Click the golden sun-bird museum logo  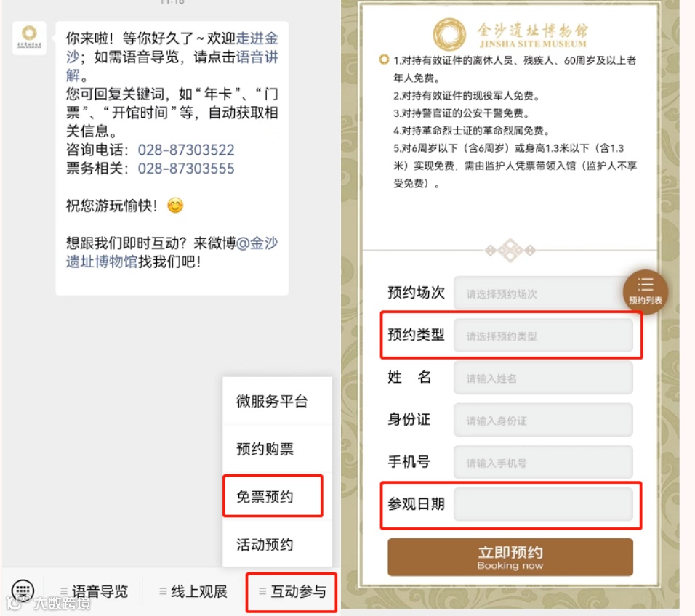point(449,35)
